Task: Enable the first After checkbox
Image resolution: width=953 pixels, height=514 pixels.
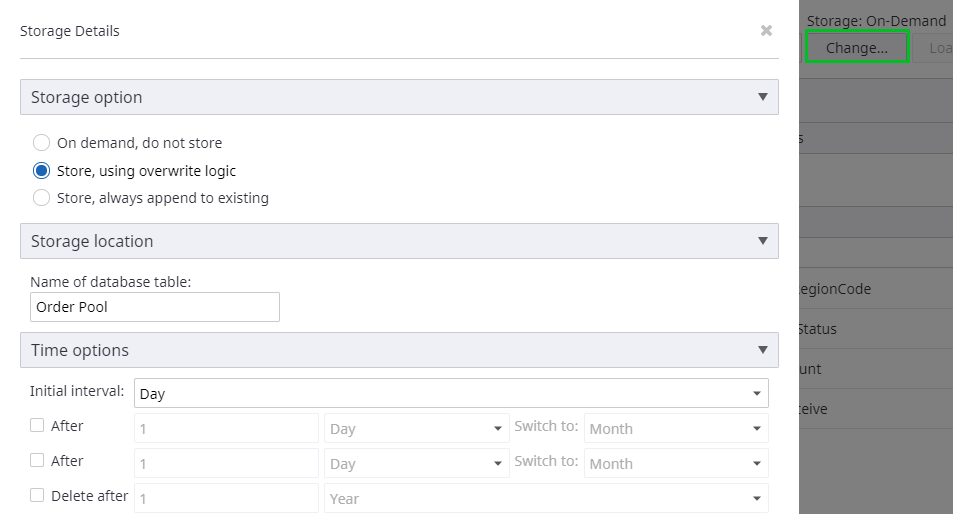Action: click(37, 425)
